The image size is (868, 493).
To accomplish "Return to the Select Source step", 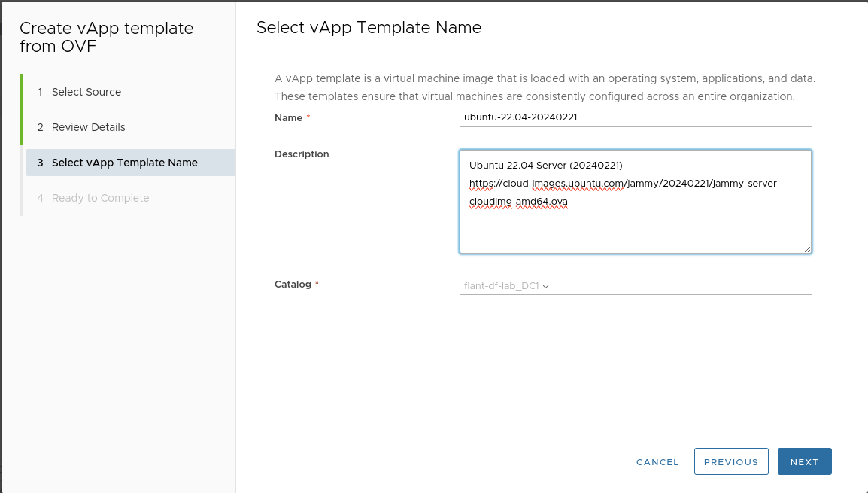I will click(86, 91).
